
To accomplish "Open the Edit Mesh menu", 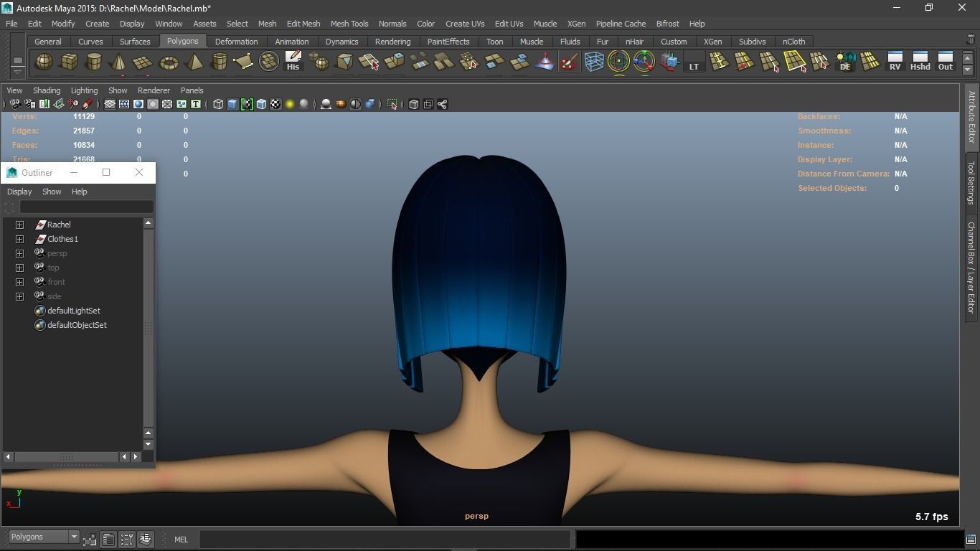I will pos(303,24).
